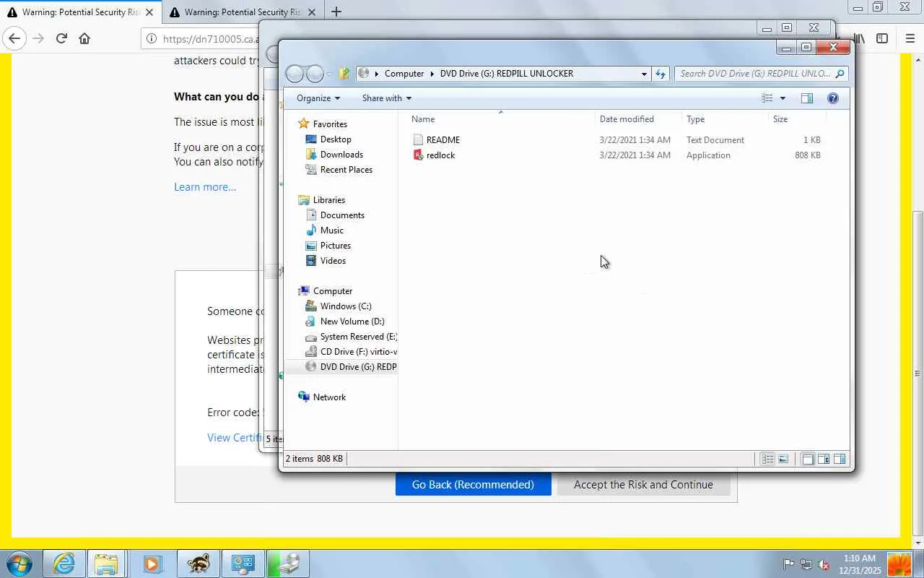Expand the address bar history dropdown
The width and height of the screenshot is (924, 578).
pos(644,74)
